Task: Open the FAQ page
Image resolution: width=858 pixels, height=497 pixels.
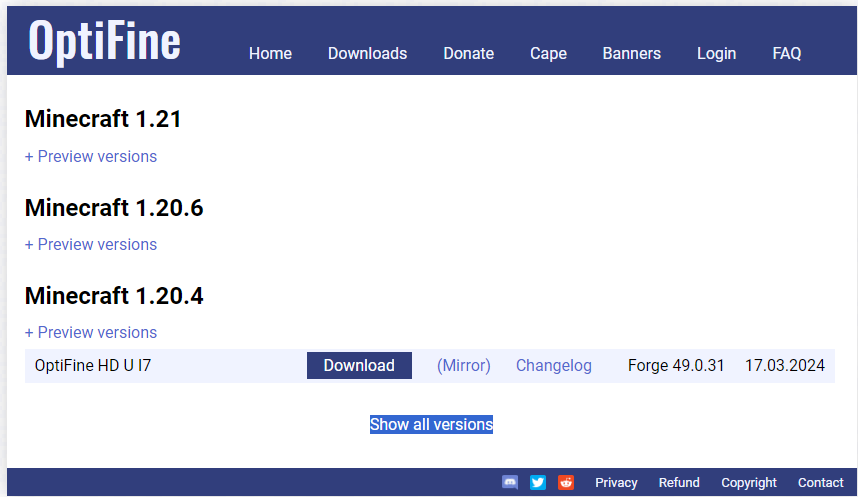Action: pyautogui.click(x=786, y=54)
